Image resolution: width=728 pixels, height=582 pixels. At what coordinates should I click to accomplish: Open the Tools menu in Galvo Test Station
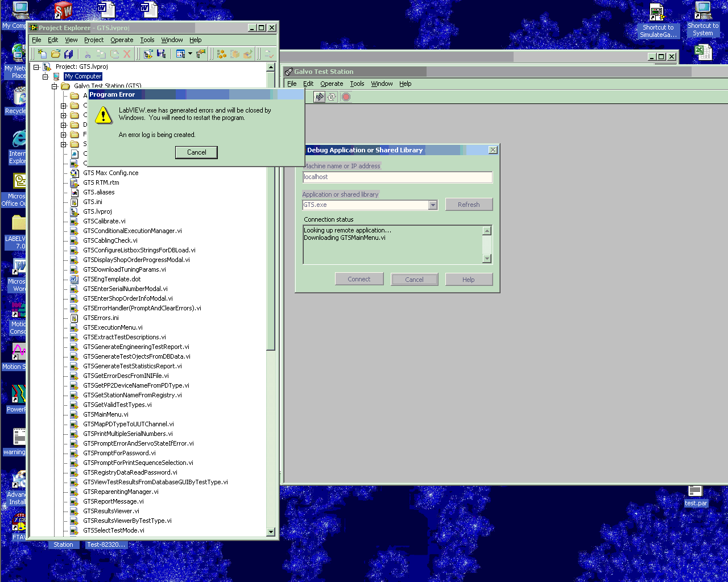pos(357,84)
